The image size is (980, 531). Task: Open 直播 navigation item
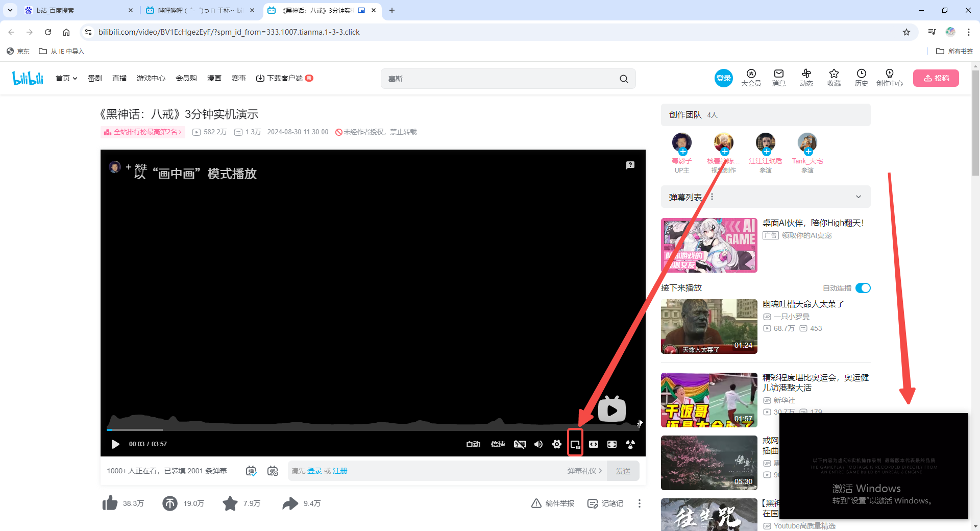pos(119,78)
